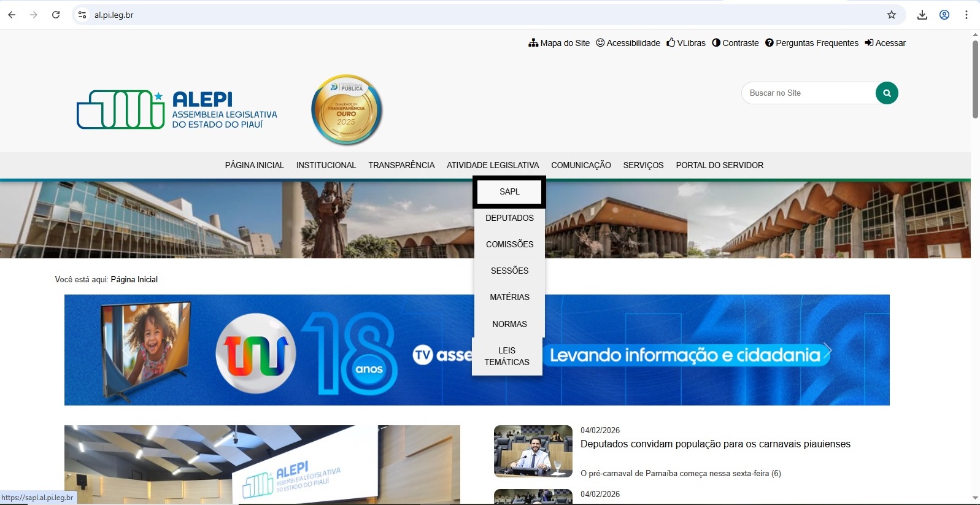
Task: Click the ALEPI logo
Action: [x=177, y=109]
